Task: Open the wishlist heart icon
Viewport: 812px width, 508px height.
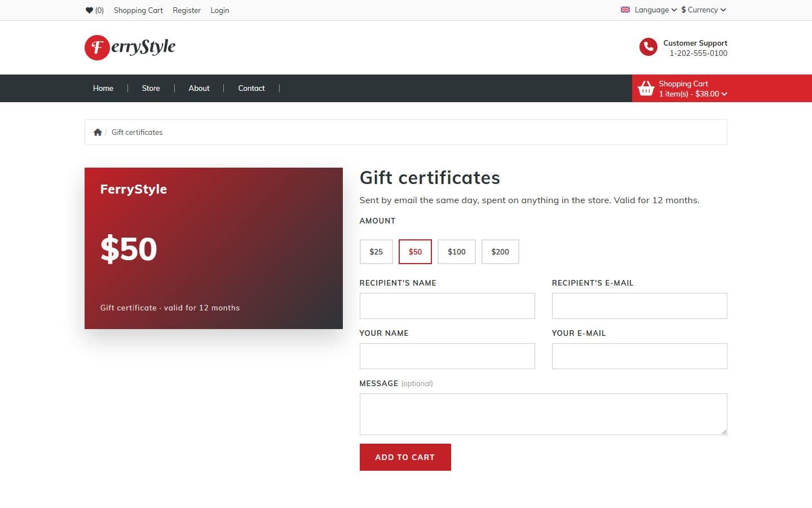Action: click(89, 10)
